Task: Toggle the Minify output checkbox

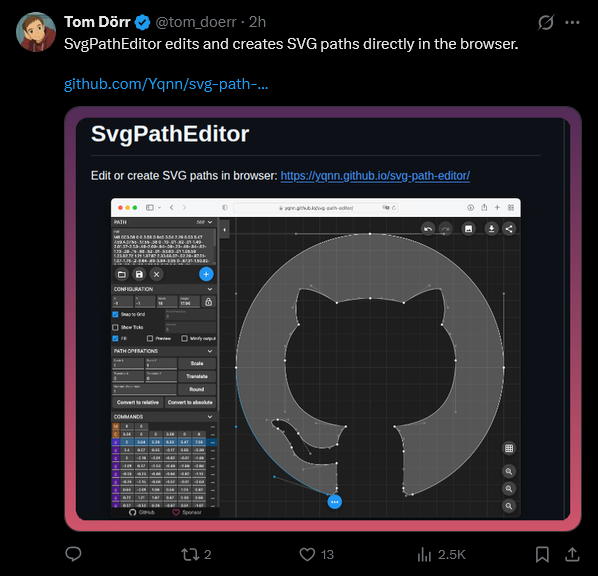Action: click(185, 338)
